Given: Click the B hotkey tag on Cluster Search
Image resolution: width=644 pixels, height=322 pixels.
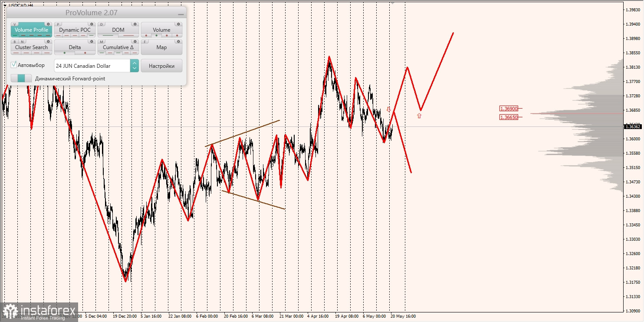Looking at the screenshot, I should (x=15, y=41).
